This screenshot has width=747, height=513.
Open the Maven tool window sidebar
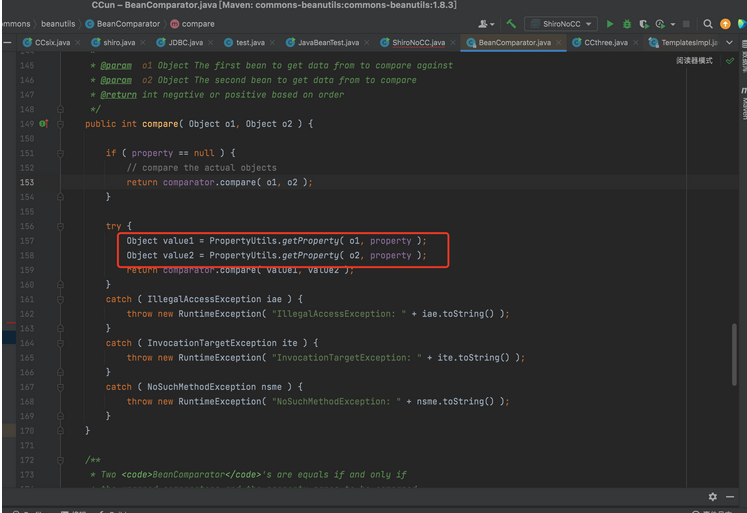coord(743,104)
